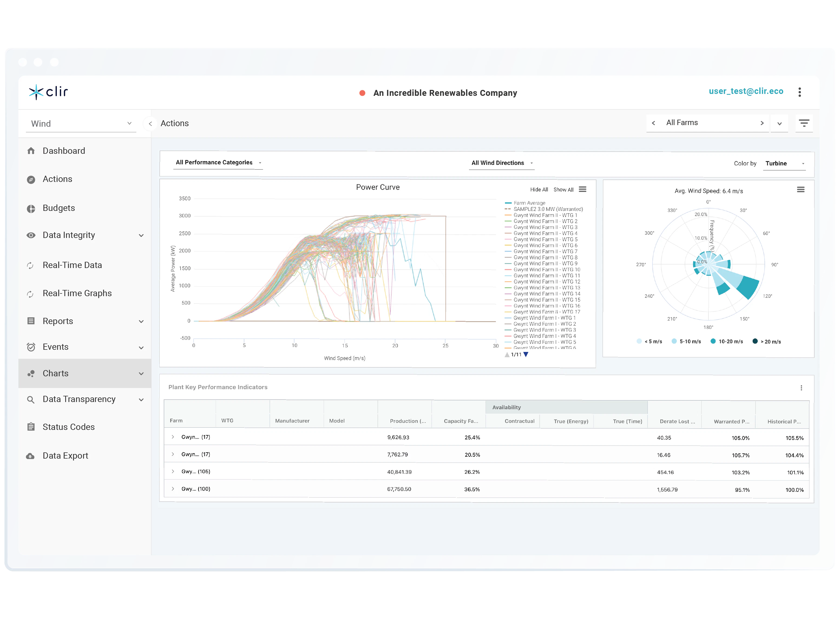Select the 10-20 m/s color swatch
This screenshot has height=624, width=840.
tap(713, 341)
